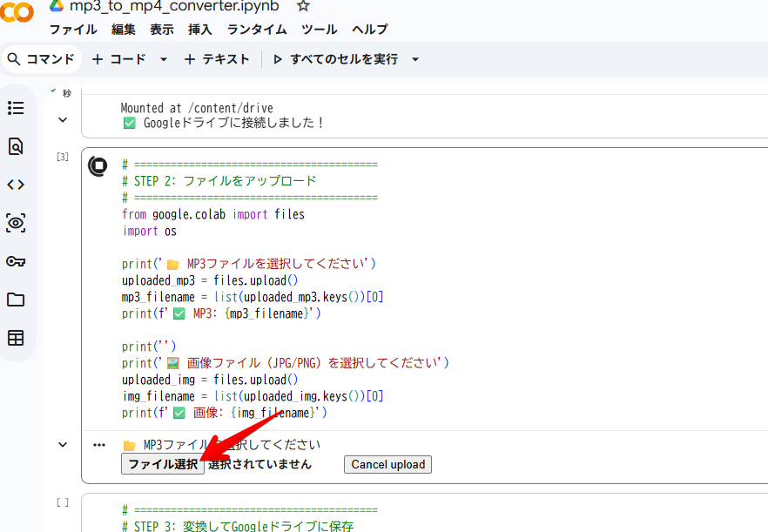This screenshot has width=768, height=532.
Task: Click the 'from google.colab import files' line
Action: point(213,214)
